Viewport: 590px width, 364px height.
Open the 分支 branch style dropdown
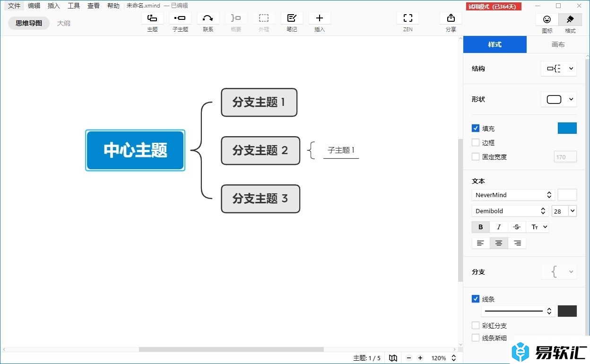[x=559, y=272]
